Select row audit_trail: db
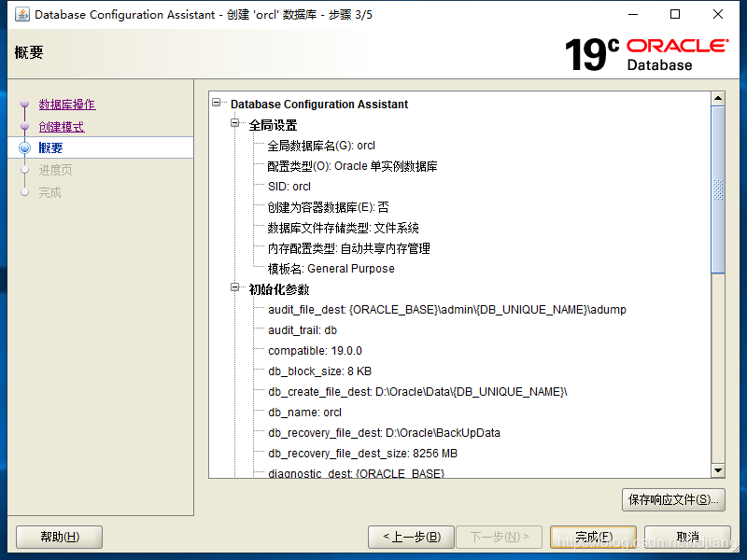The image size is (747, 560). pyautogui.click(x=303, y=330)
